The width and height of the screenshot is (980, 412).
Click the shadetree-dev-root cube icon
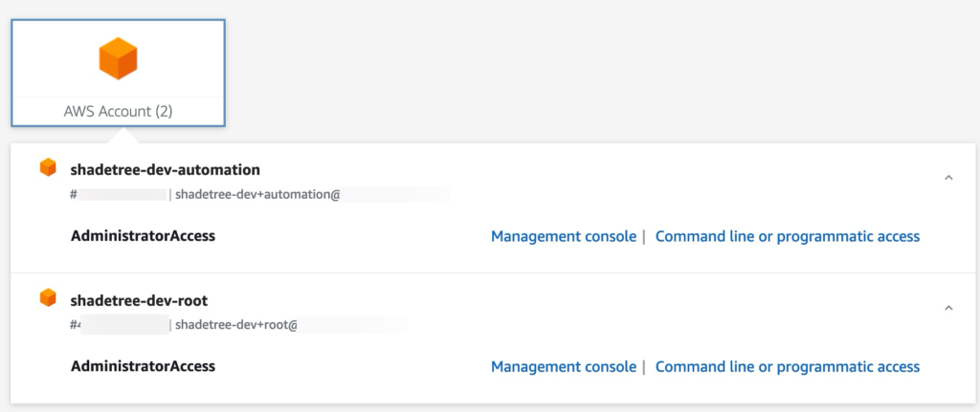pyautogui.click(x=48, y=299)
